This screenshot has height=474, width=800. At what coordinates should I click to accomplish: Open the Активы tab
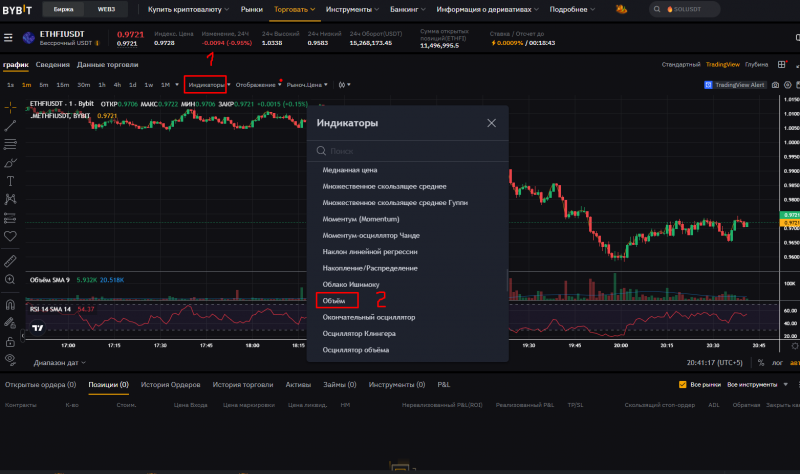tap(298, 384)
